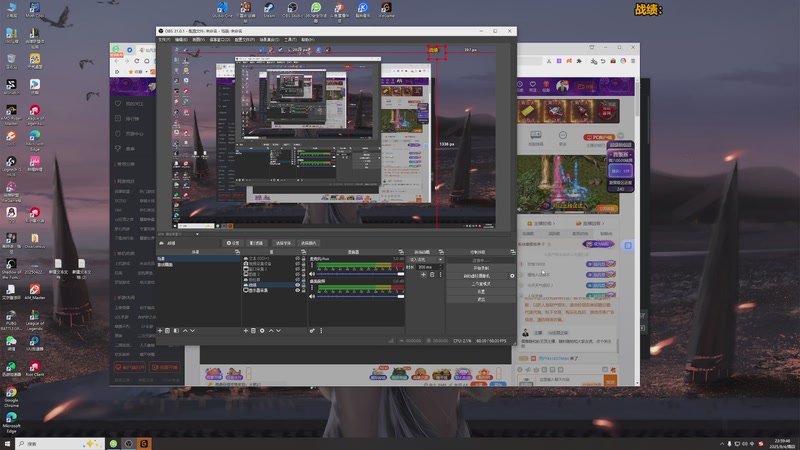
Task: Open first mixer channel three-dot options
Action: (312, 266)
